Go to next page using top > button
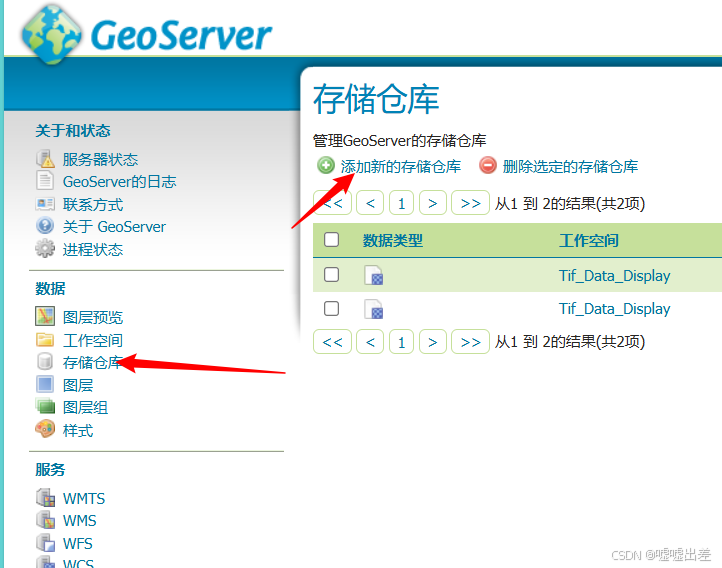Viewport: 722px width, 568px height. click(x=433, y=203)
